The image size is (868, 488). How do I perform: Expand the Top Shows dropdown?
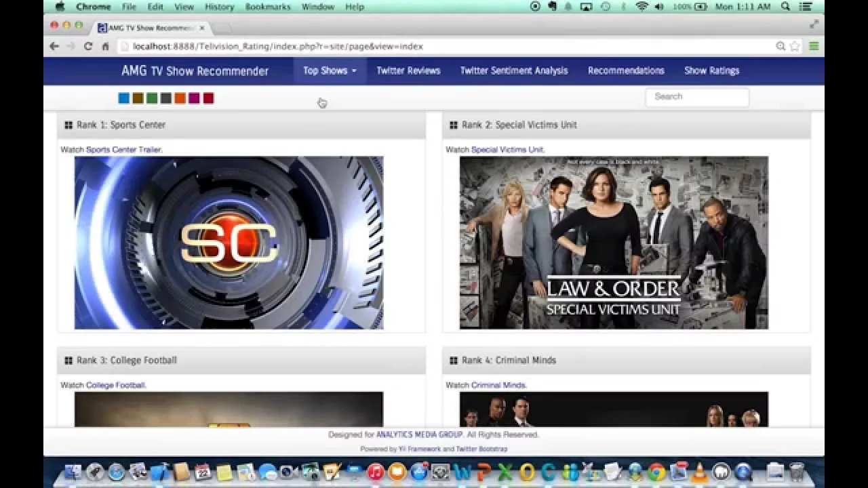[330, 70]
